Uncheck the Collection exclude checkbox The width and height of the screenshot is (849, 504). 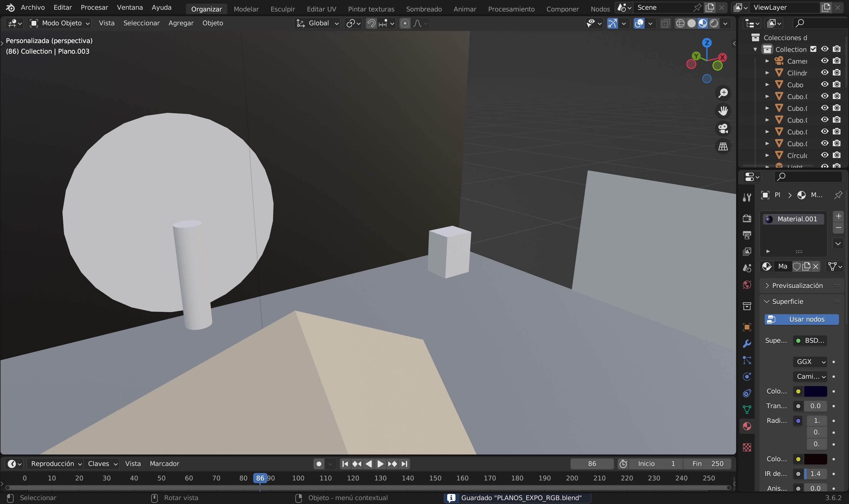813,49
